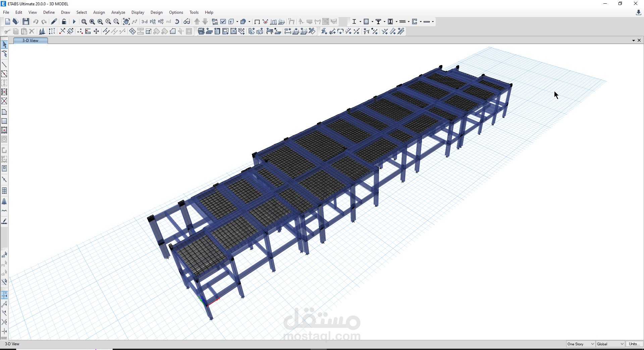Toggle snap to line ends and midpoints
Screen dimensions: 644x350
pyautogui.click(x=4, y=304)
